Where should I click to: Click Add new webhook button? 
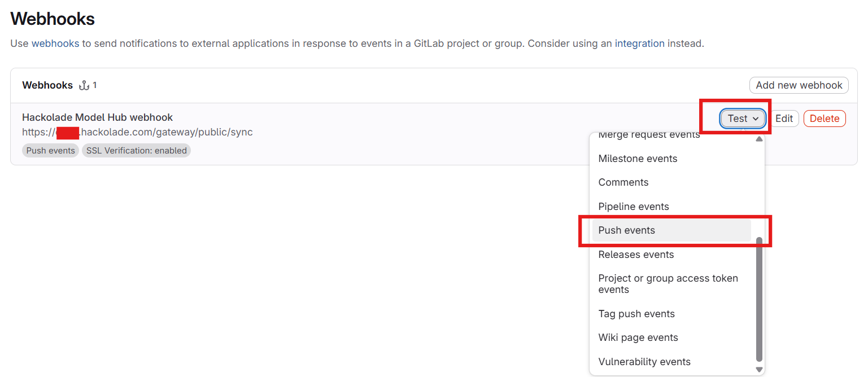point(799,85)
